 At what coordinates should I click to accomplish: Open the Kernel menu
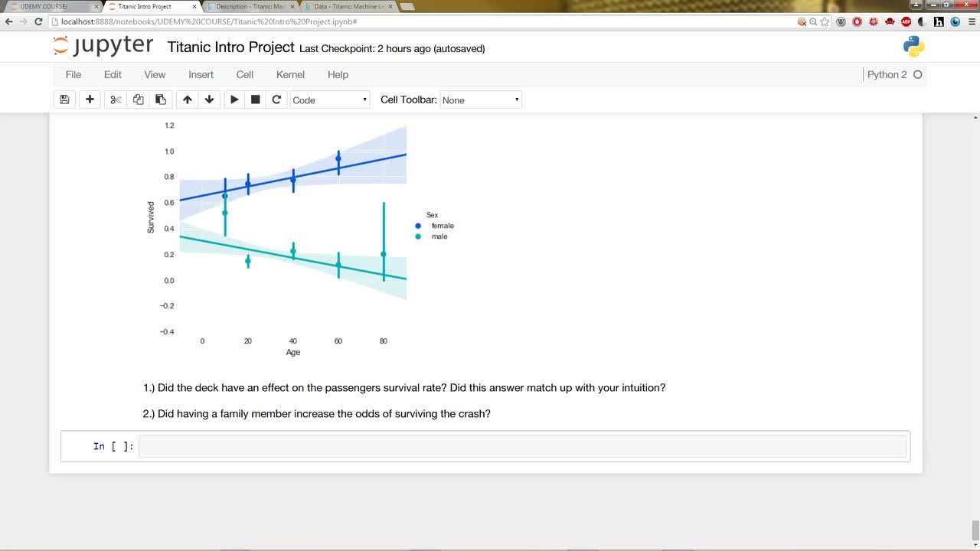click(x=290, y=74)
